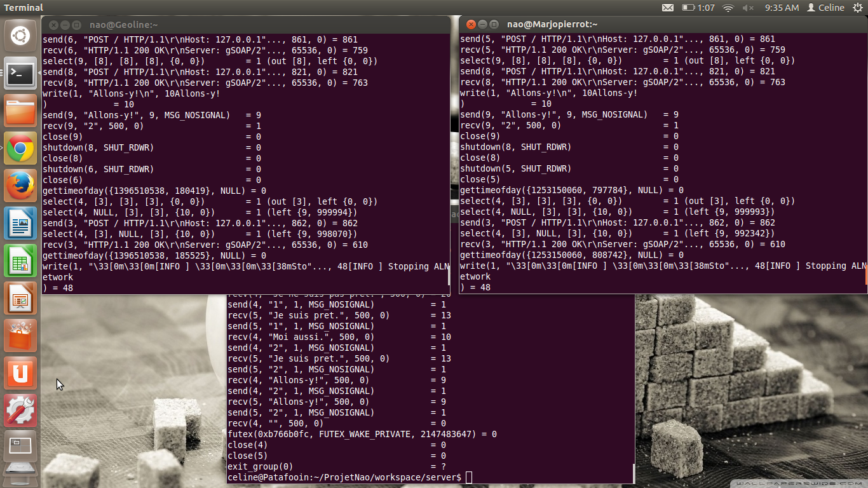Image resolution: width=868 pixels, height=488 pixels.
Task: Toggle the muted volume indicator
Action: pos(748,8)
